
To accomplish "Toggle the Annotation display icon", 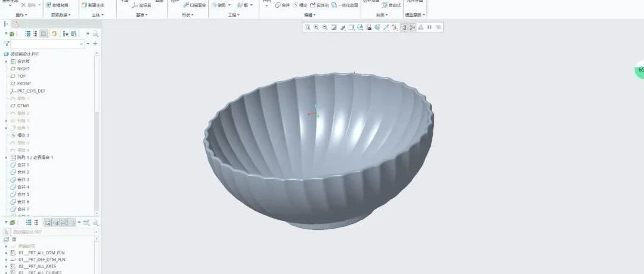I will [395, 27].
